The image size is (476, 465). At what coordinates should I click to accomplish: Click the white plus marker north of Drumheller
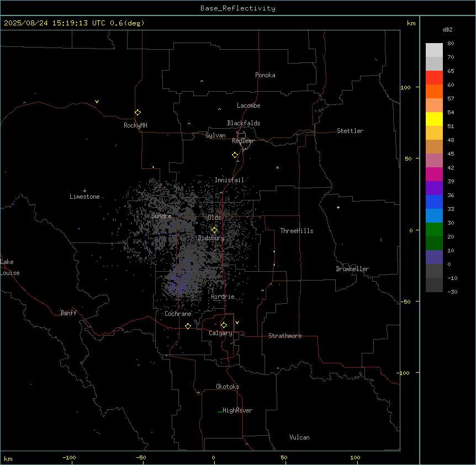click(338, 207)
